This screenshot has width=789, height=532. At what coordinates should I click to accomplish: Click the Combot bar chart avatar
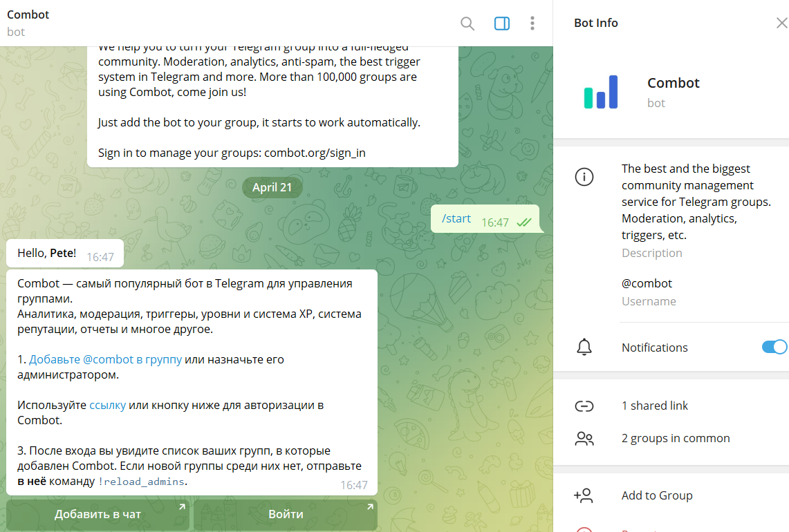(601, 92)
